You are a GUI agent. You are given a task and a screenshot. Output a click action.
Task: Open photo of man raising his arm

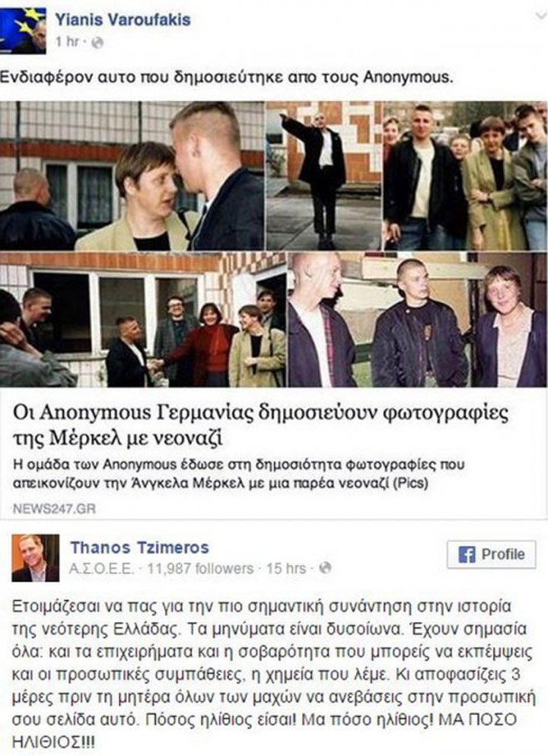[323, 176]
